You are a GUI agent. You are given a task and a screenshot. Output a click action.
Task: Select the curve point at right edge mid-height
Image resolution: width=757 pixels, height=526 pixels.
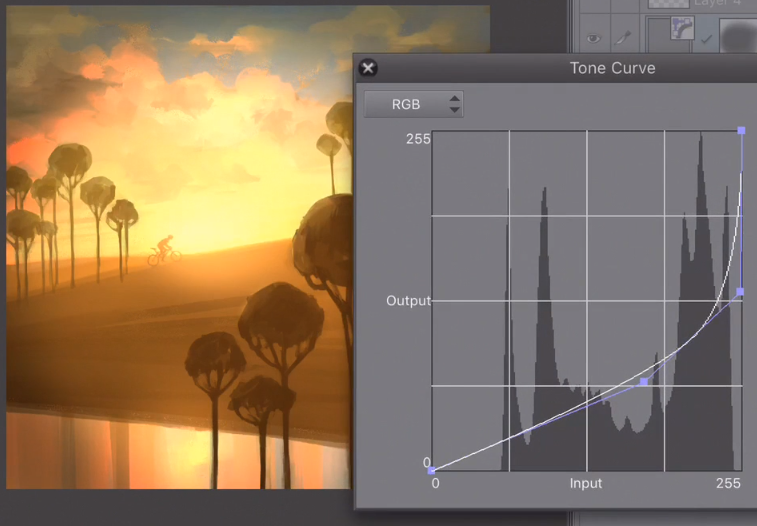tap(740, 292)
